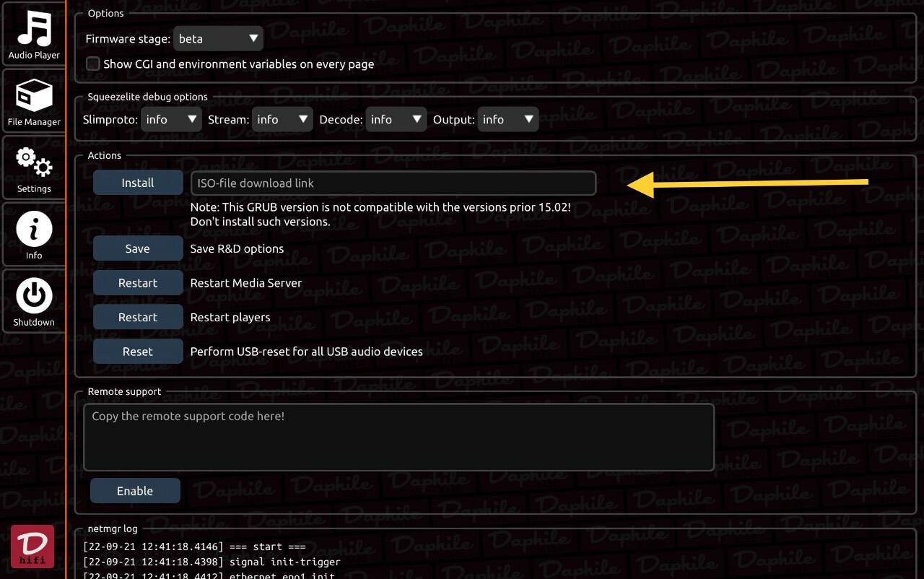Open the Stream debug level dropdown

[282, 119]
